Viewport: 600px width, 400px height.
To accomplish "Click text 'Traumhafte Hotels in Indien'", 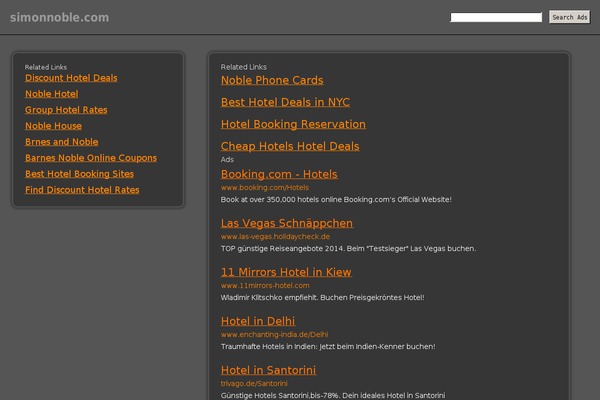I will pos(268,346).
